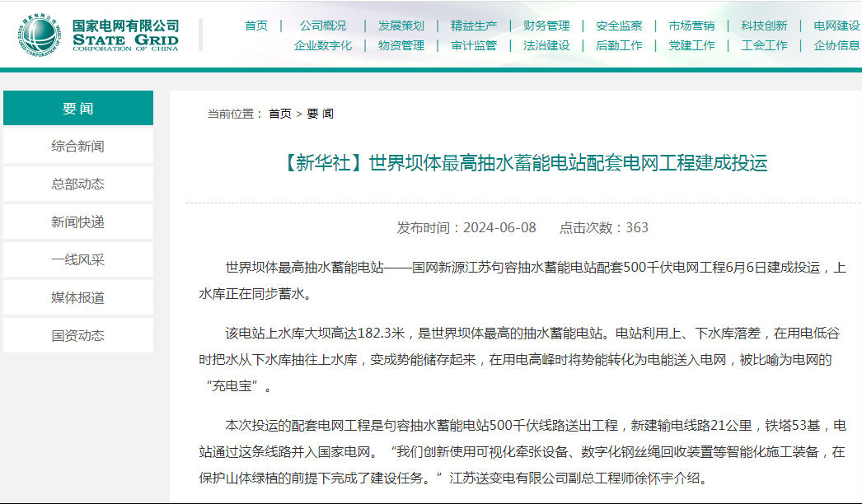The height and width of the screenshot is (504, 862).
Task: Click the State Grid globe logo
Action: click(x=40, y=35)
